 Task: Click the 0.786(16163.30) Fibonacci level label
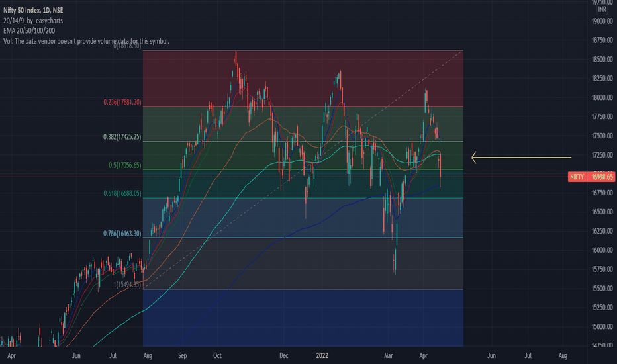122,234
